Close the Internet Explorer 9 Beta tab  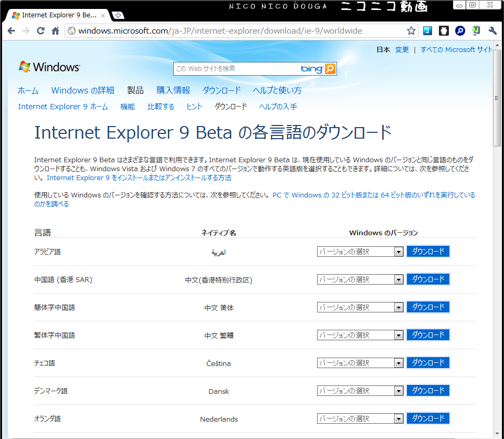[103, 15]
